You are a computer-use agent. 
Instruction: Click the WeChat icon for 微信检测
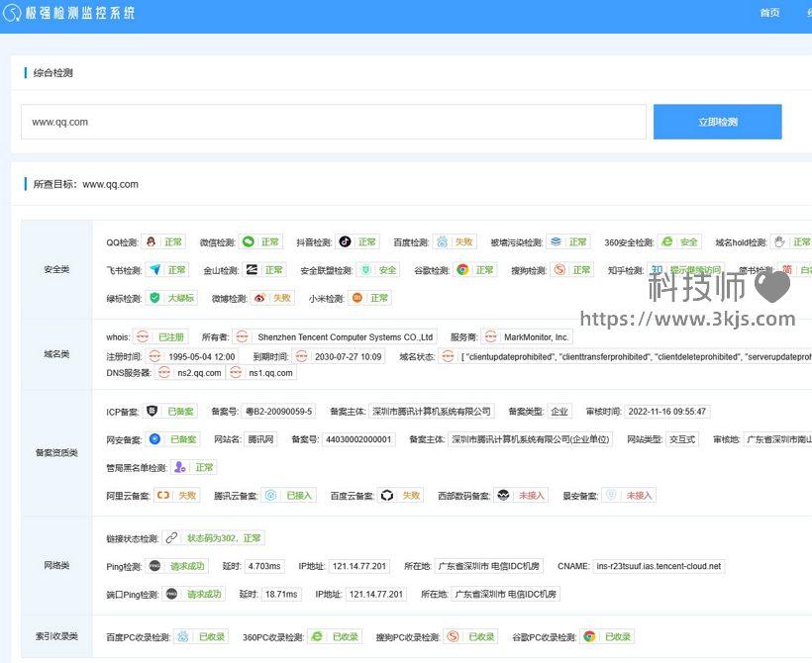[248, 241]
